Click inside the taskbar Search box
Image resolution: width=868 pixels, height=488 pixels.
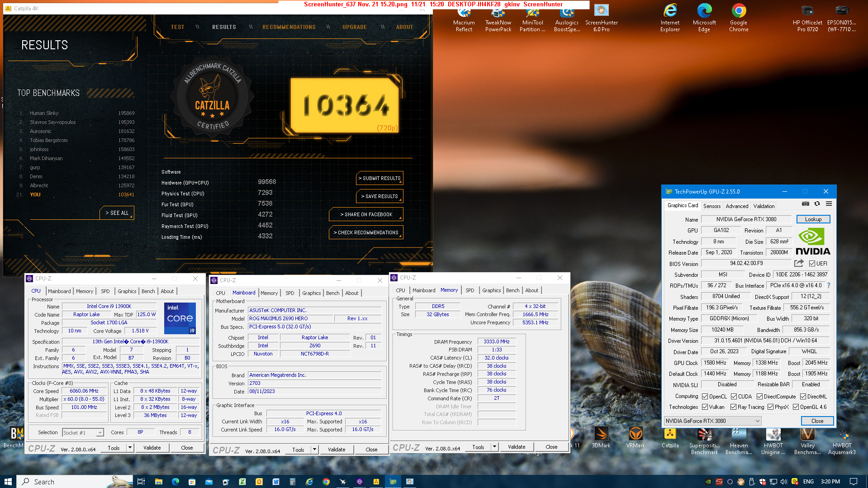[x=75, y=482]
